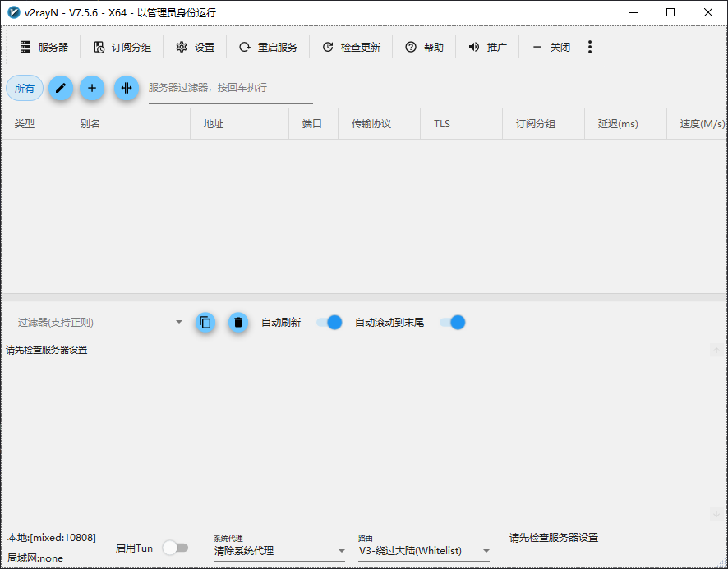Copy log messages using copy icon
The width and height of the screenshot is (728, 569).
pyautogui.click(x=205, y=323)
